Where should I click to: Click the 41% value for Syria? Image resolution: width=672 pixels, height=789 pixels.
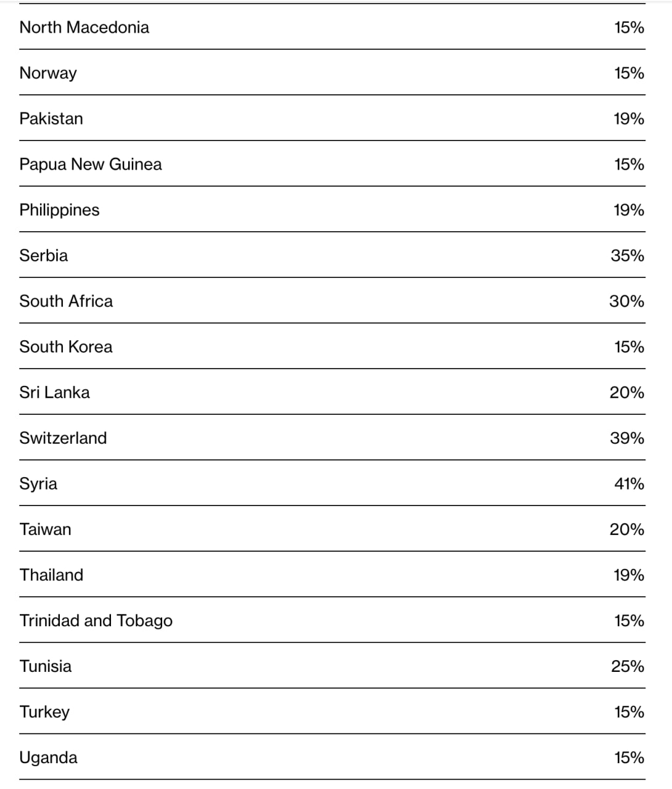coord(629,483)
